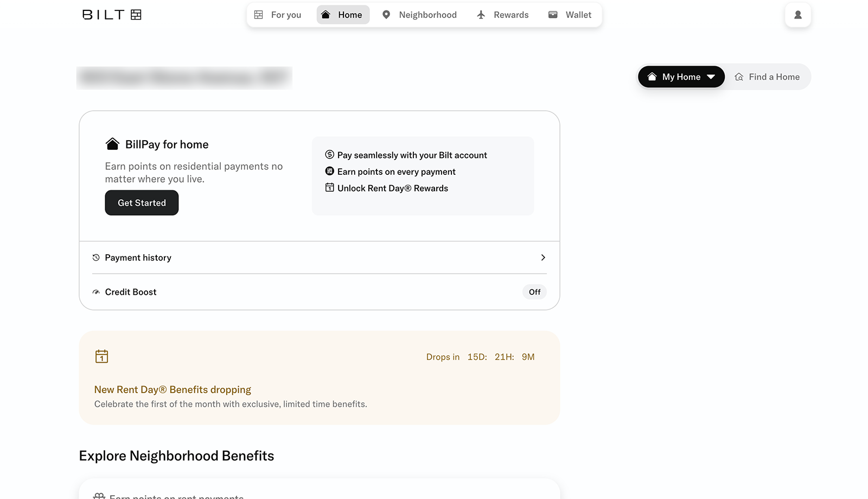
Task: Click the Bilt logo in header
Action: click(x=112, y=15)
